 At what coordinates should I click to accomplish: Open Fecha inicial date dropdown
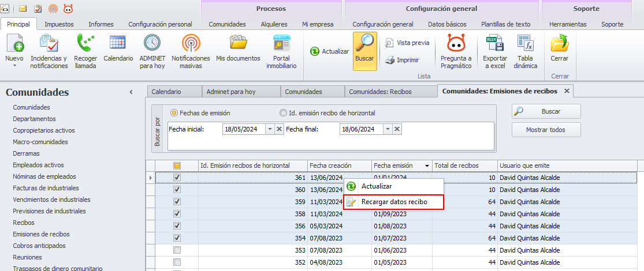click(x=270, y=129)
